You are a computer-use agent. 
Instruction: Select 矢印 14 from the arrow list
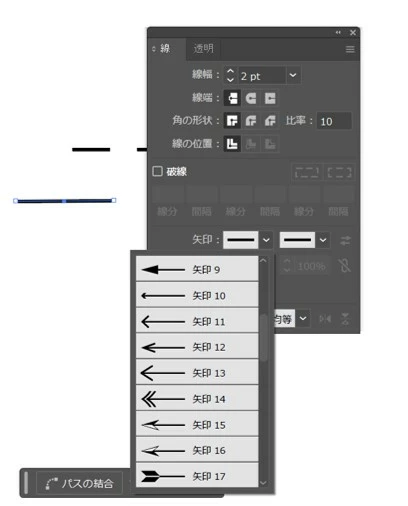197,399
